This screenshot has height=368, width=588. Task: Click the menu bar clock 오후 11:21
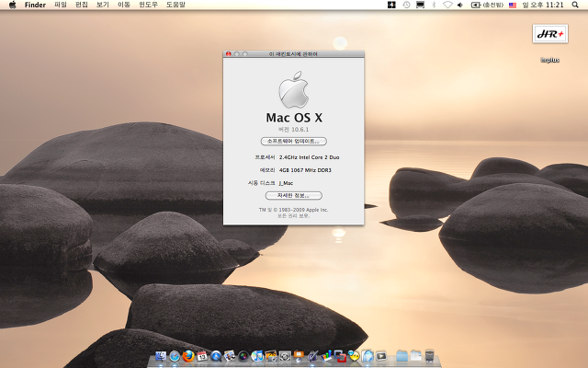pyautogui.click(x=543, y=5)
